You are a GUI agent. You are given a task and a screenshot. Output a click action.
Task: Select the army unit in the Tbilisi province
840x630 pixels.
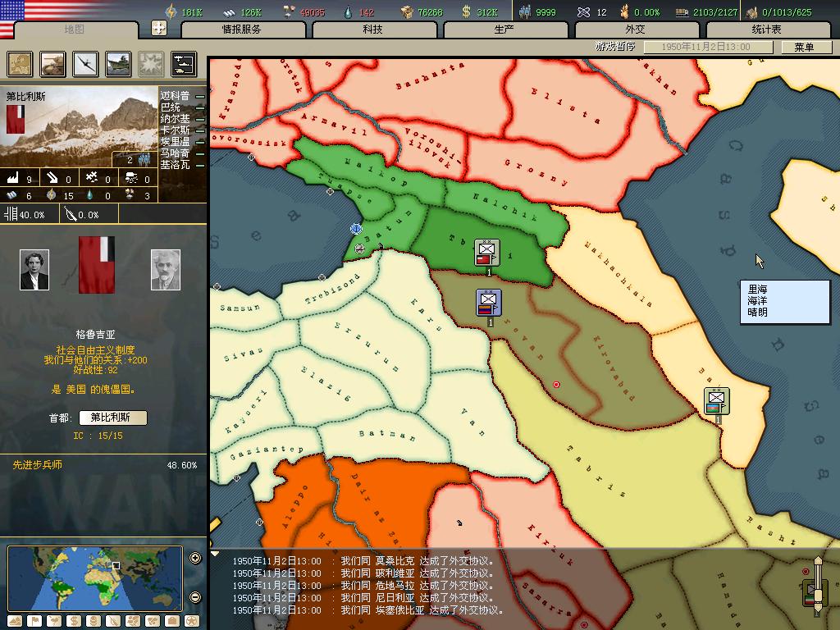[x=487, y=253]
